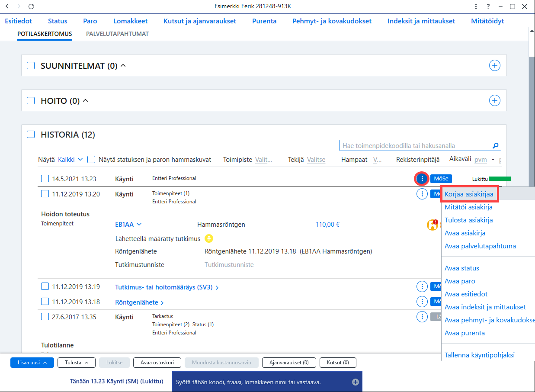
Task: Open three-dot menu for 27.6.2017 13.35 visit
Action: tap(422, 317)
